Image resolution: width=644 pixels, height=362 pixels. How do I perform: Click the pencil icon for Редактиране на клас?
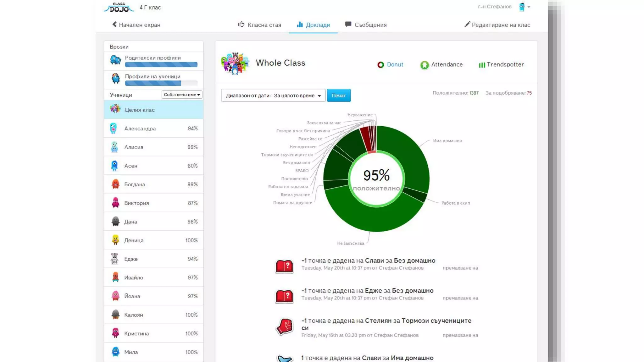pos(467,25)
